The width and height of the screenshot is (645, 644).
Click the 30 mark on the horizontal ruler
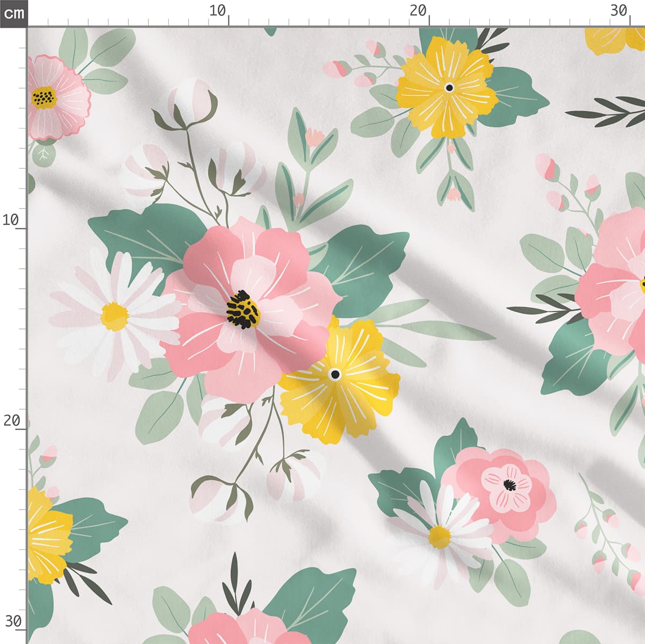click(619, 11)
